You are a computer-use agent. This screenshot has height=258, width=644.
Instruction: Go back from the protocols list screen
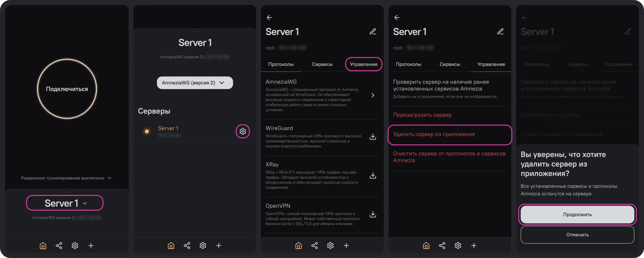tap(269, 18)
